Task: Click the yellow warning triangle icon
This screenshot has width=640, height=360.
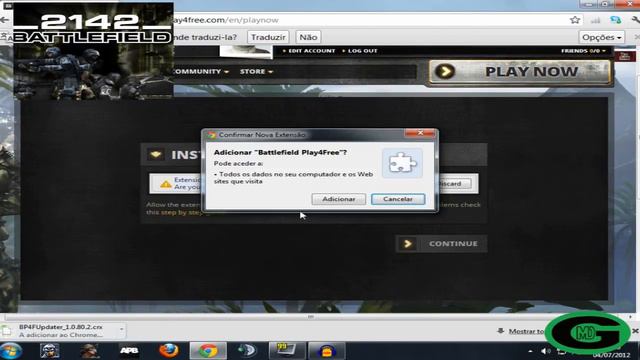Action: [x=166, y=184]
